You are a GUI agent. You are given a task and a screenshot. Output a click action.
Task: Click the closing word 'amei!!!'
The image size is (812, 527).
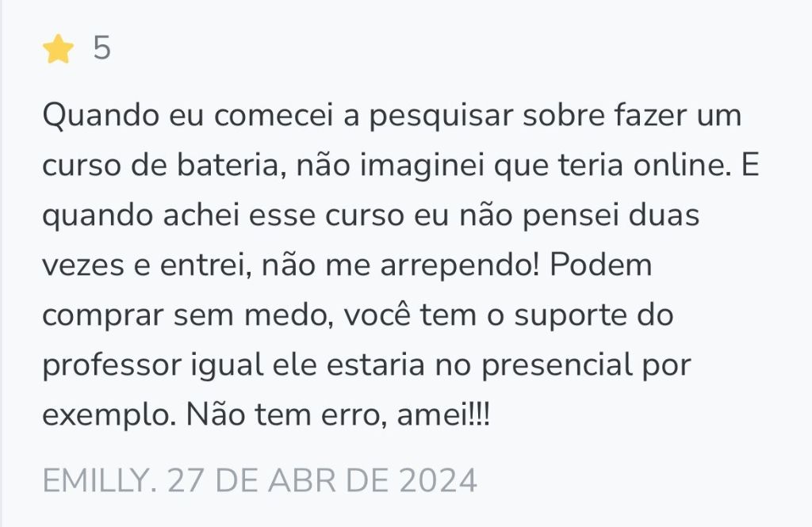click(442, 415)
